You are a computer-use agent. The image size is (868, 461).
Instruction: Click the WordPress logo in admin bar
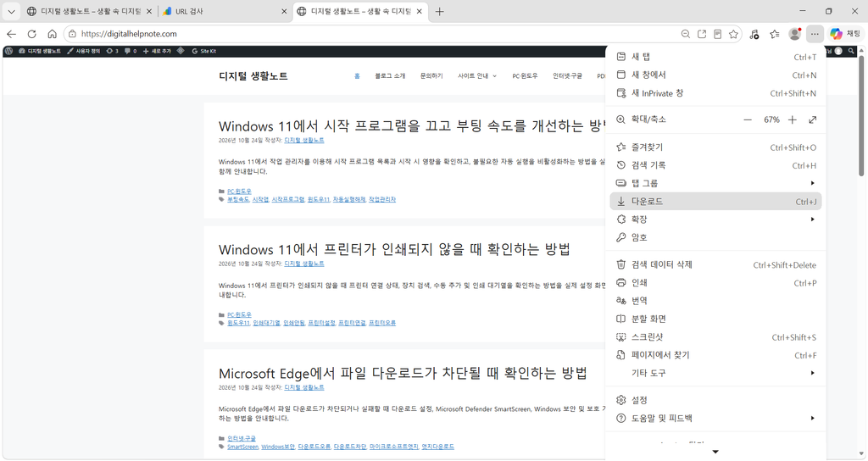click(8, 51)
